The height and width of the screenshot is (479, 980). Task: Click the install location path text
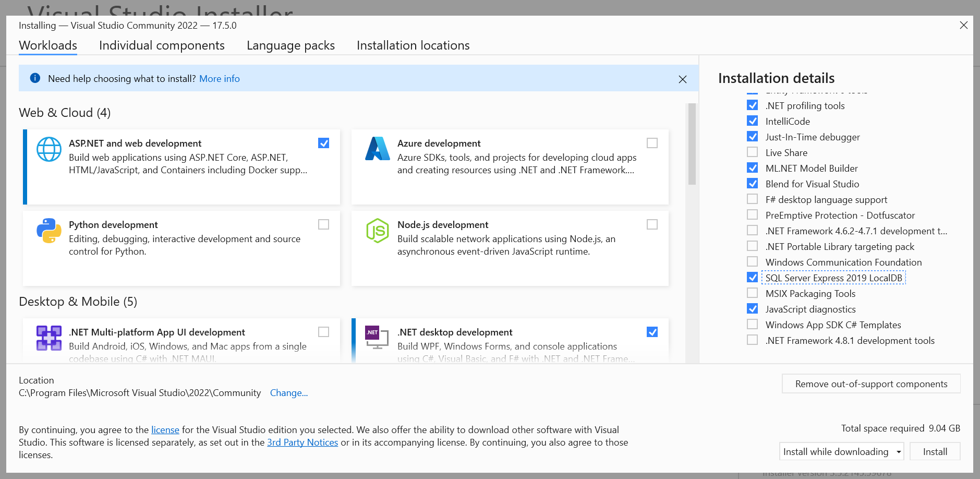(140, 393)
